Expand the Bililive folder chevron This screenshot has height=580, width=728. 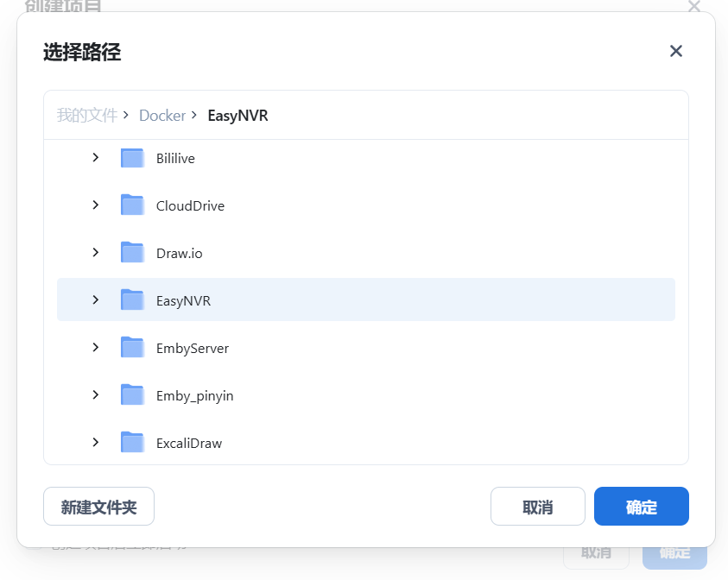click(95, 158)
